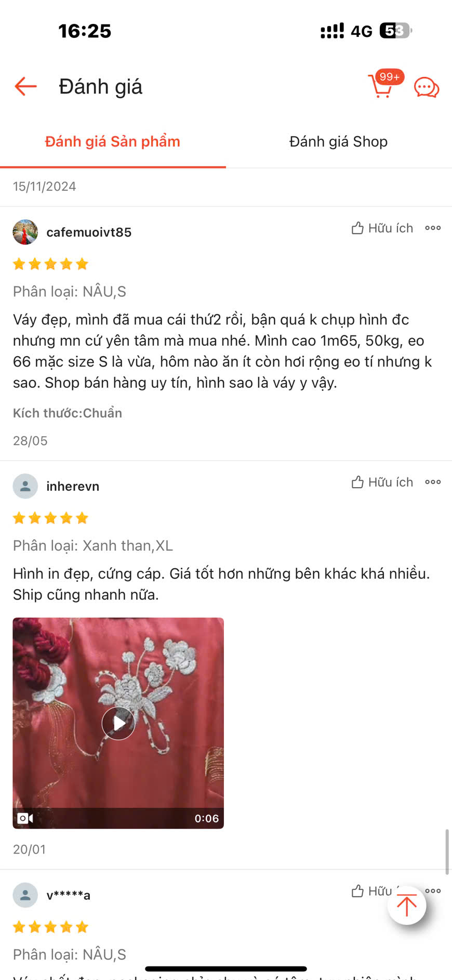The width and height of the screenshot is (452, 980).
Task: Tap v*****a's default avatar
Action: (x=25, y=895)
